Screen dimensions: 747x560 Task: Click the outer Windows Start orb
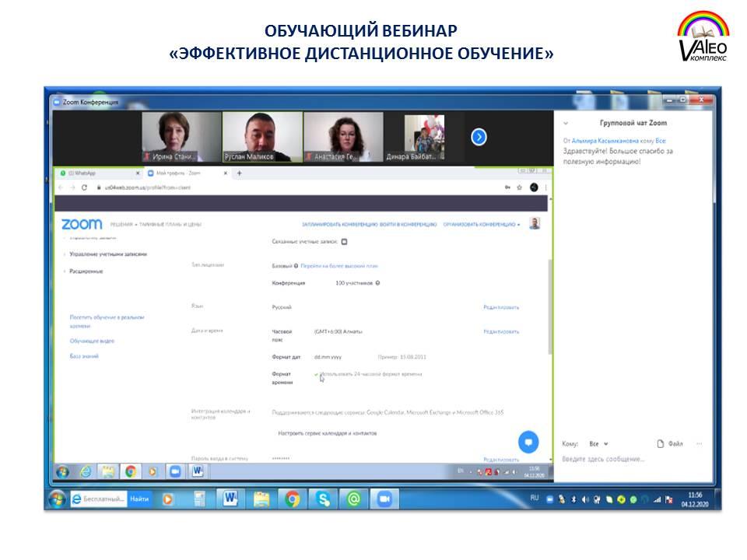click(58, 499)
